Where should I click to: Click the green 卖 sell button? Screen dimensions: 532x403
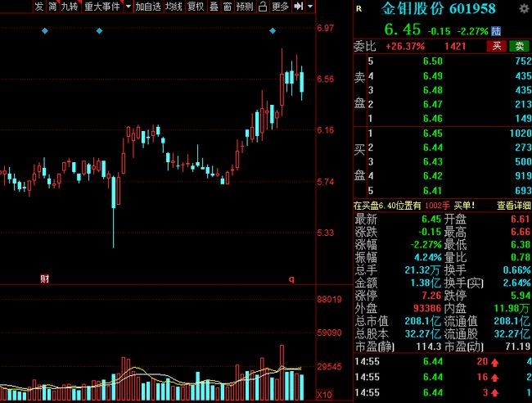[x=520, y=46]
